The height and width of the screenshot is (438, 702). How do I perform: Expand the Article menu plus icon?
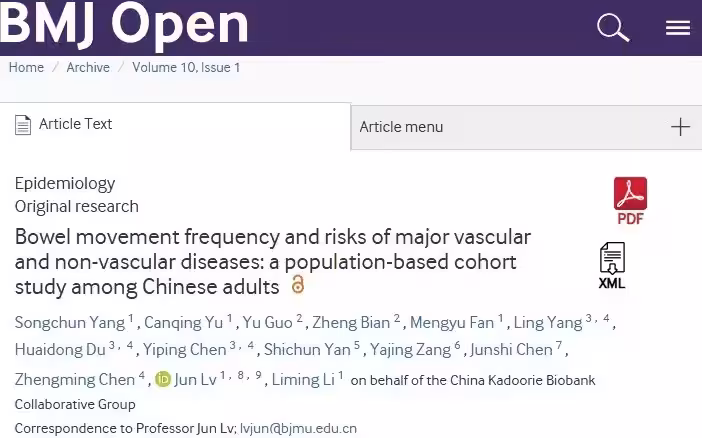[x=680, y=127]
